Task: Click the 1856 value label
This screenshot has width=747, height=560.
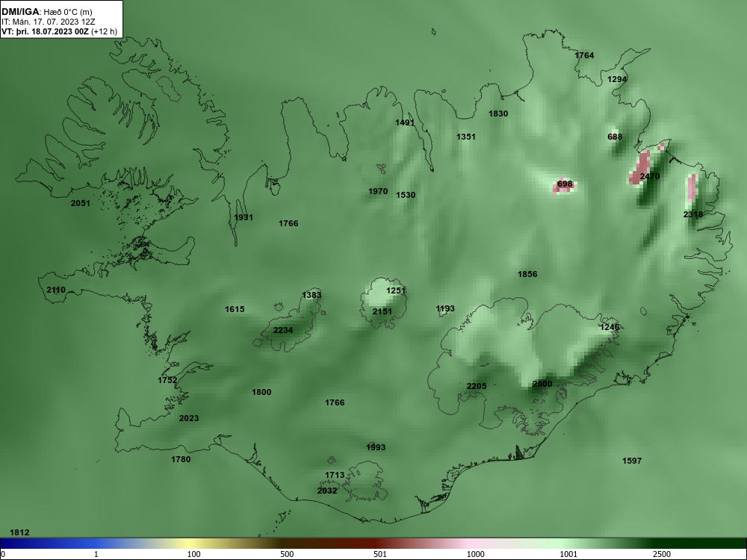Action: pyautogui.click(x=527, y=274)
